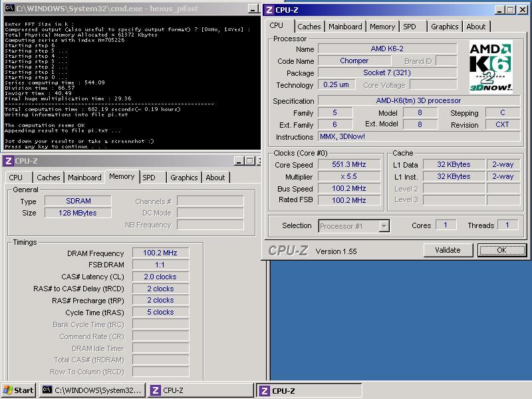Viewport: 532px width, 399px height.
Task: Open Memory tab in front CPU-Z window
Action: click(x=382, y=27)
